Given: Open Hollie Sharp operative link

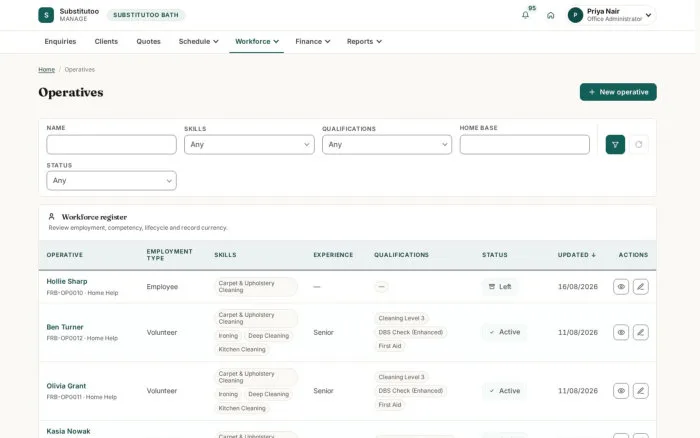Looking at the screenshot, I should 67,281.
